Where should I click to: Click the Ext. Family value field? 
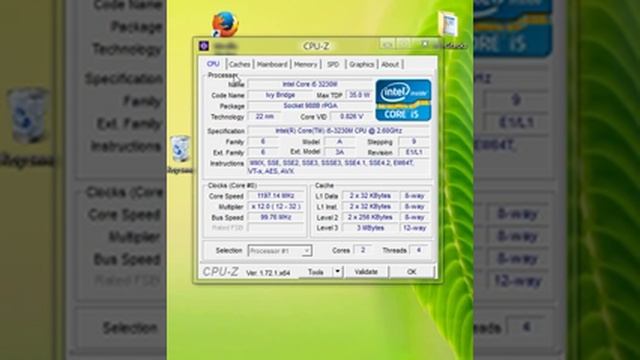263,152
